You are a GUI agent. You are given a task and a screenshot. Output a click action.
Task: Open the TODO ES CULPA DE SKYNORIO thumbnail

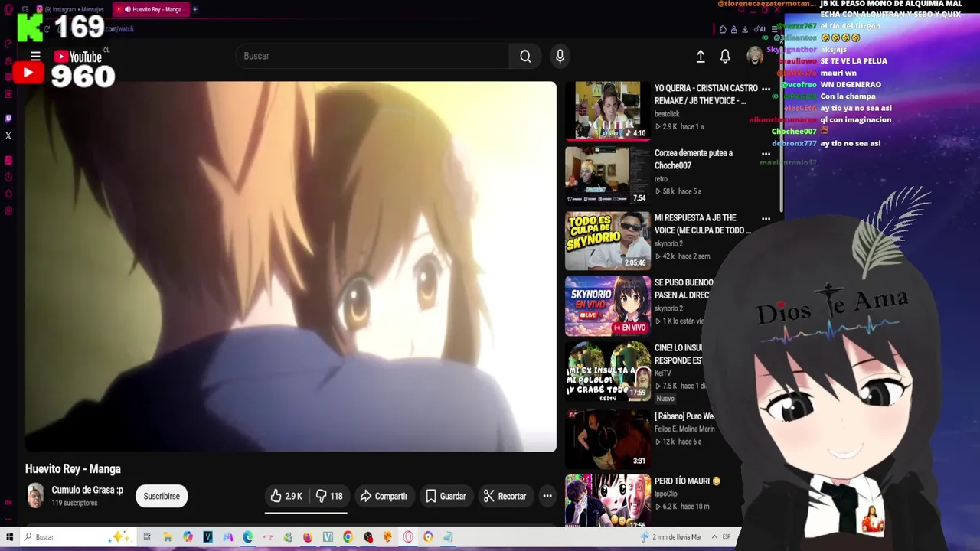pos(608,240)
